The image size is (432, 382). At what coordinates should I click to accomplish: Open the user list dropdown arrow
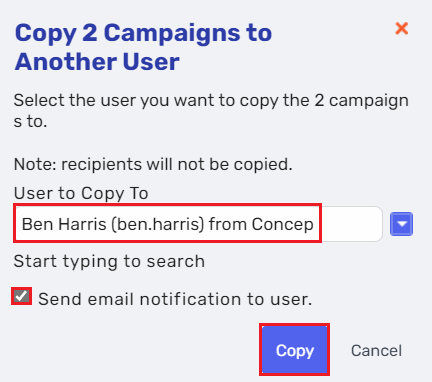tap(401, 224)
